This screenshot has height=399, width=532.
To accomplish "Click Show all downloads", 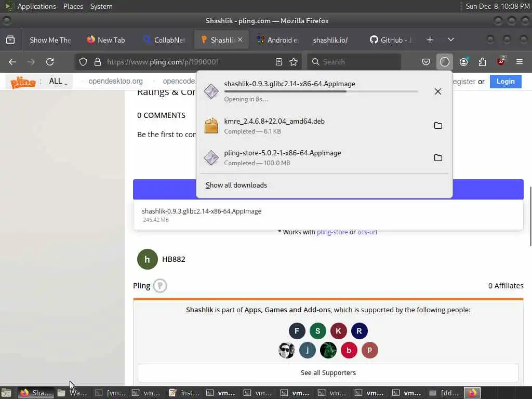I will coord(236,185).
